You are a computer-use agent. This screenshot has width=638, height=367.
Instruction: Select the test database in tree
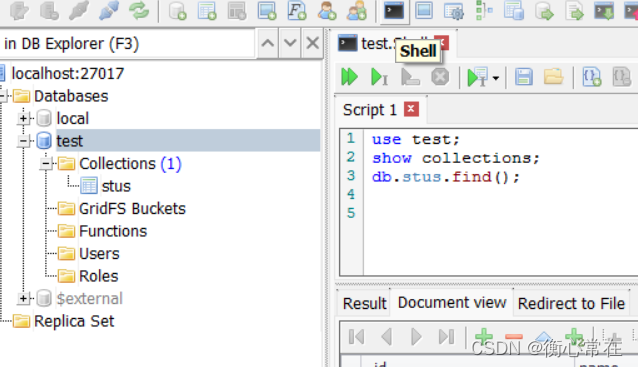click(70, 141)
